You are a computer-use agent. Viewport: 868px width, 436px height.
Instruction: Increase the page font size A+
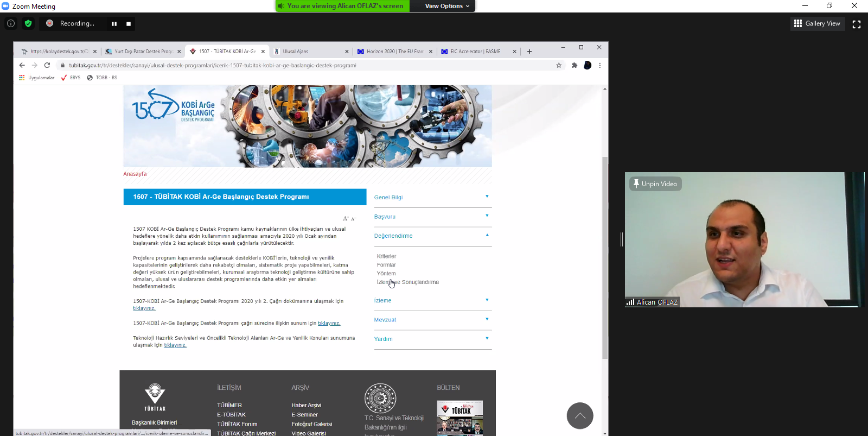(x=346, y=218)
